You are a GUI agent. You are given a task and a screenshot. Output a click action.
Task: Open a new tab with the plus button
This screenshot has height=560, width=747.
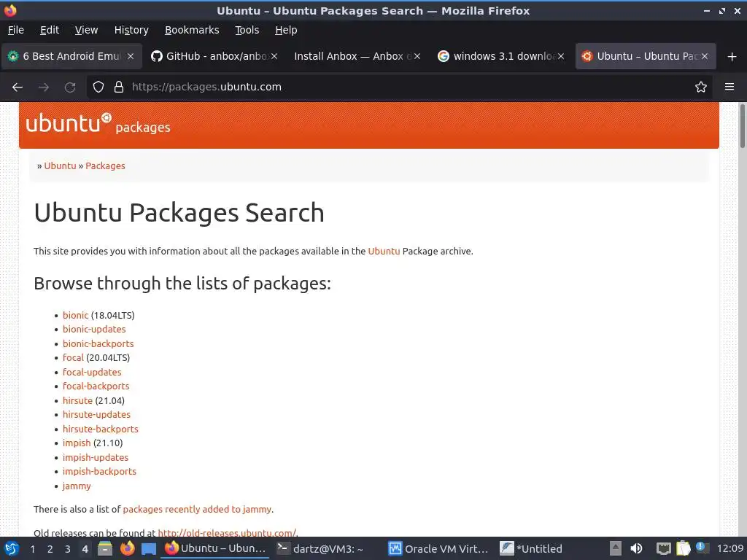pyautogui.click(x=732, y=57)
